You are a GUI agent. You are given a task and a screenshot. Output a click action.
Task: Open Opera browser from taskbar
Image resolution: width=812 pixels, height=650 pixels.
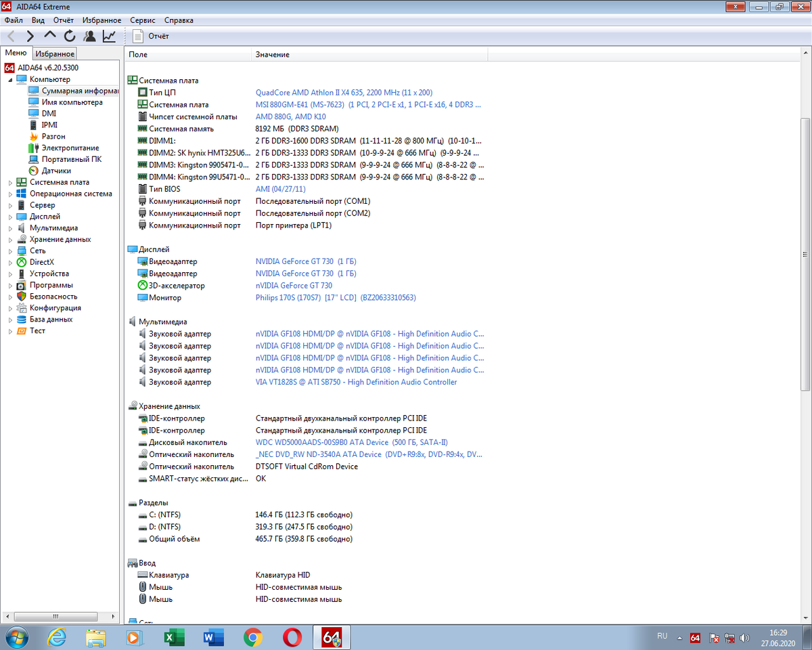pyautogui.click(x=292, y=637)
